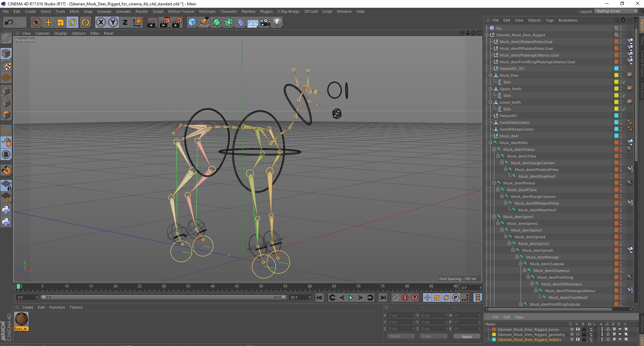Click the Apply button

pyautogui.click(x=467, y=337)
